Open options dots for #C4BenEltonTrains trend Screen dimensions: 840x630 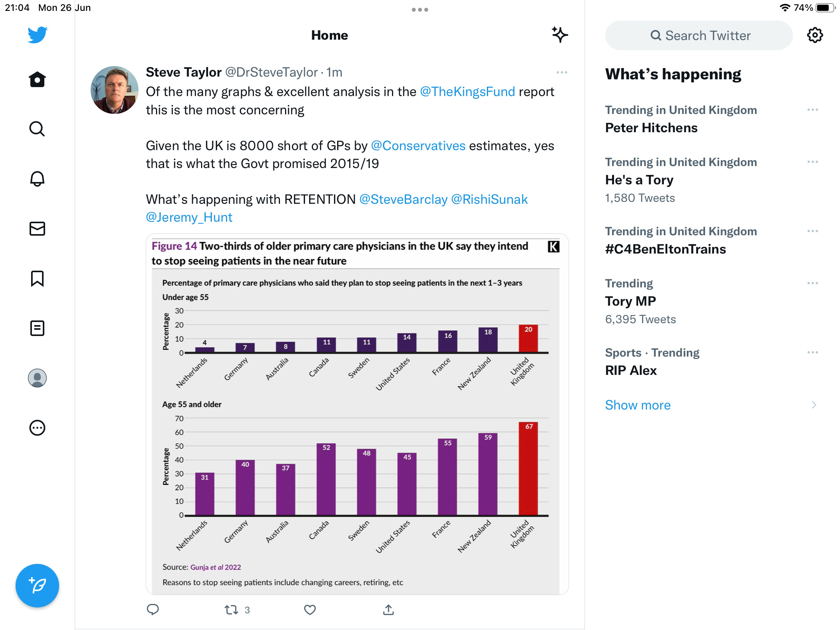click(x=812, y=231)
